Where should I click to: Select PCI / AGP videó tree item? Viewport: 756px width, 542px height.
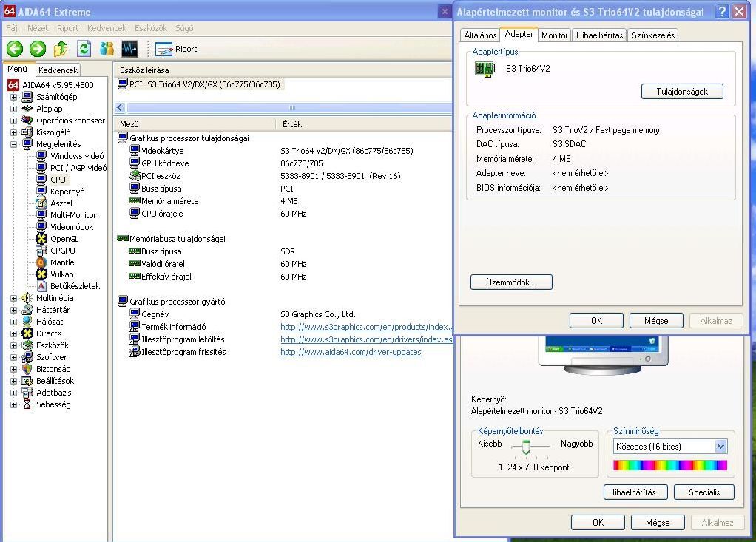tap(78, 168)
